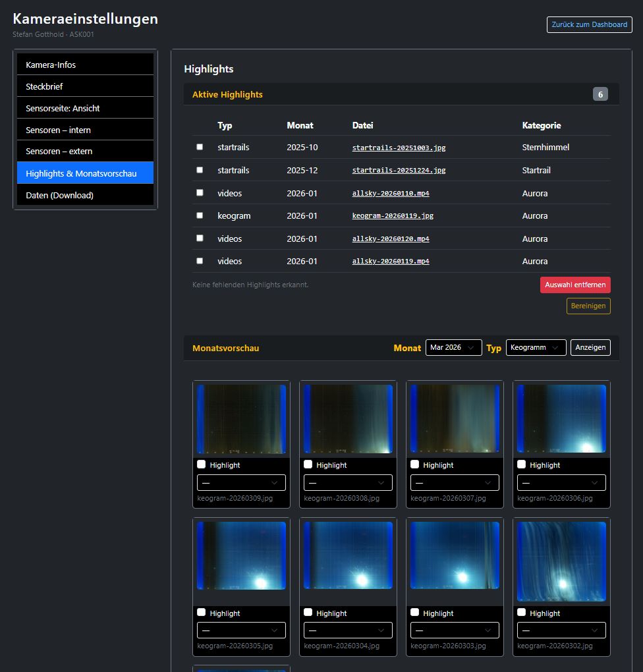The height and width of the screenshot is (672, 643).
Task: Click the Bereinigen button
Action: pos(588,306)
